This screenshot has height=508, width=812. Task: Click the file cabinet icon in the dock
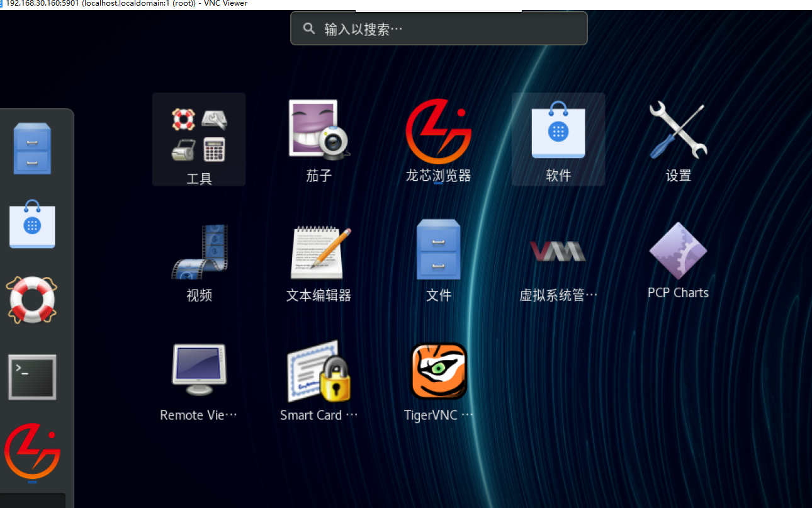coord(32,149)
